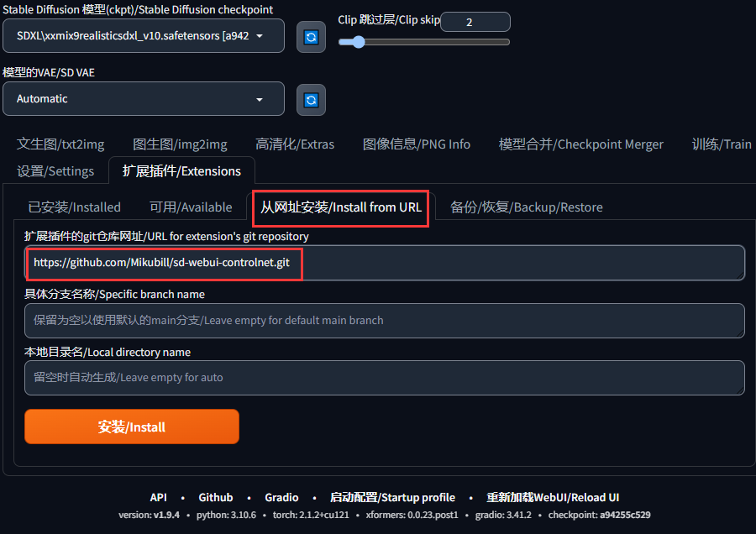Click the git repository URL field

coord(384,263)
